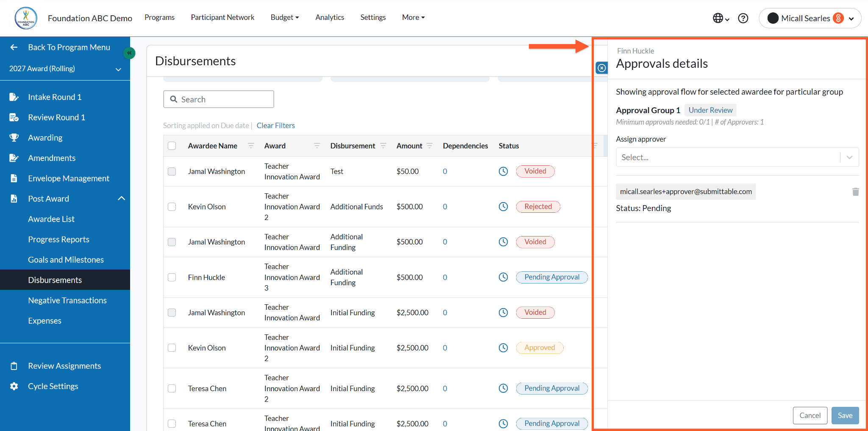Check the box for Kevin Olson Additional Funds
This screenshot has width=868, height=431.
(172, 207)
